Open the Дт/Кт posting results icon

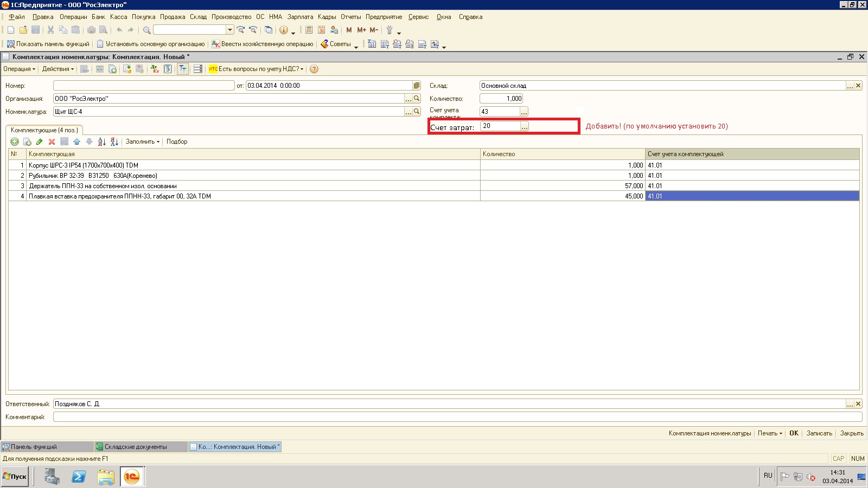coord(155,69)
